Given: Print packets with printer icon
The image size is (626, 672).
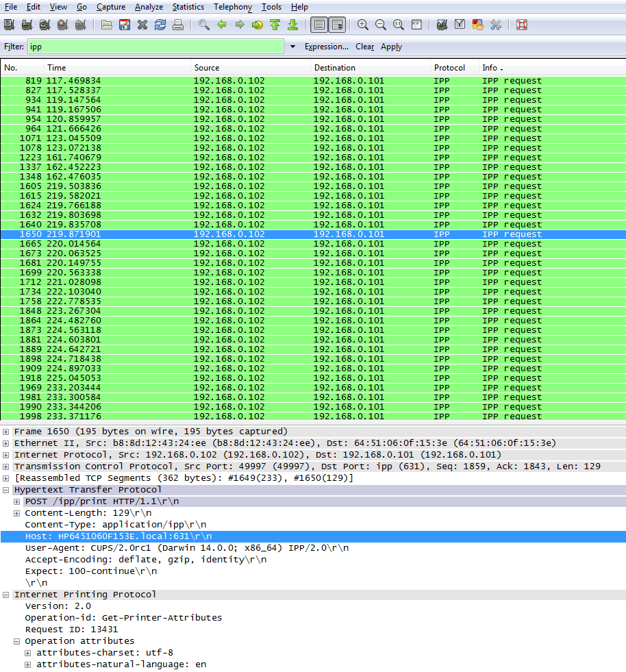Looking at the screenshot, I should [x=178, y=25].
